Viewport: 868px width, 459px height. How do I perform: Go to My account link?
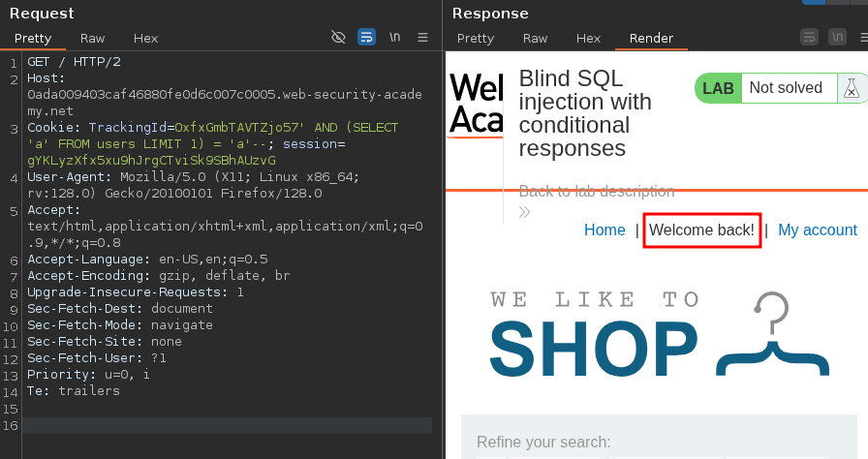click(x=817, y=229)
